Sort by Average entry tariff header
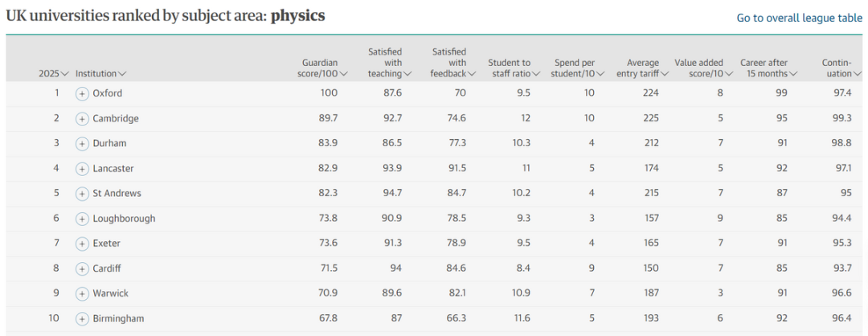This screenshot has width=868, height=336. click(643, 68)
